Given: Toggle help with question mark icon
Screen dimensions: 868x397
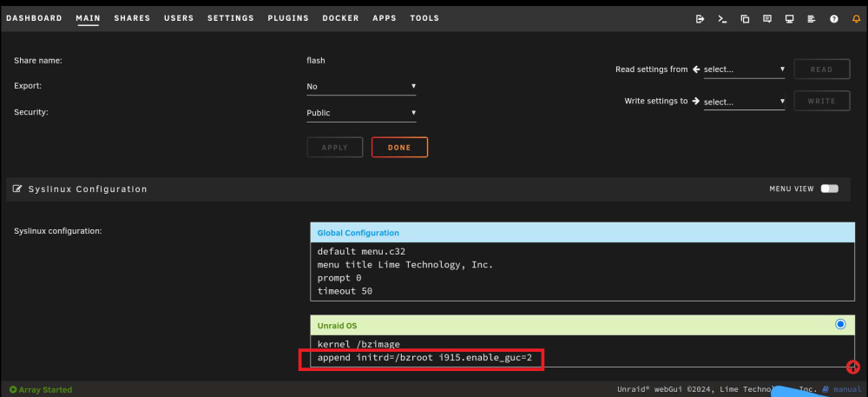Looking at the screenshot, I should pyautogui.click(x=833, y=19).
